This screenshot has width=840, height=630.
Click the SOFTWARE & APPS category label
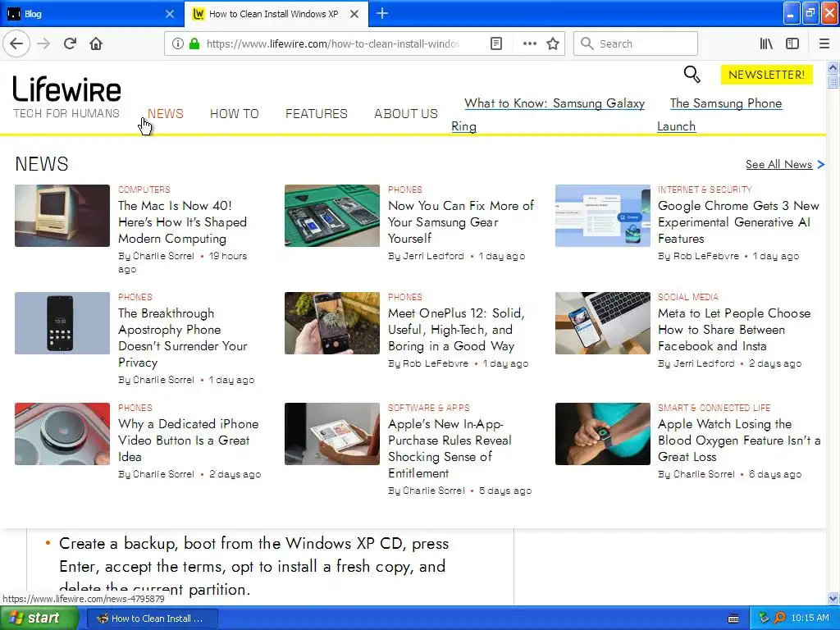pos(428,408)
